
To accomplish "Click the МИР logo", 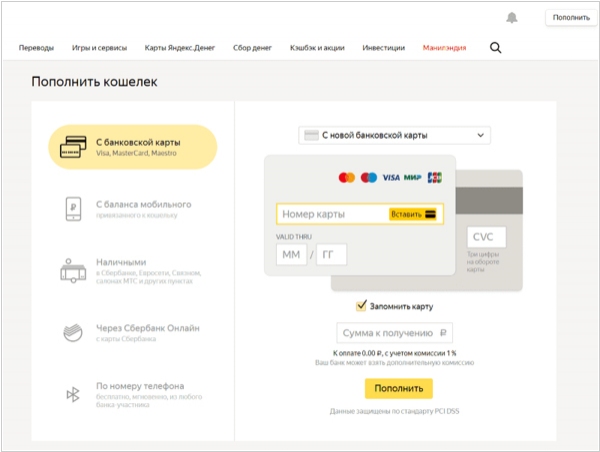I will click(412, 178).
